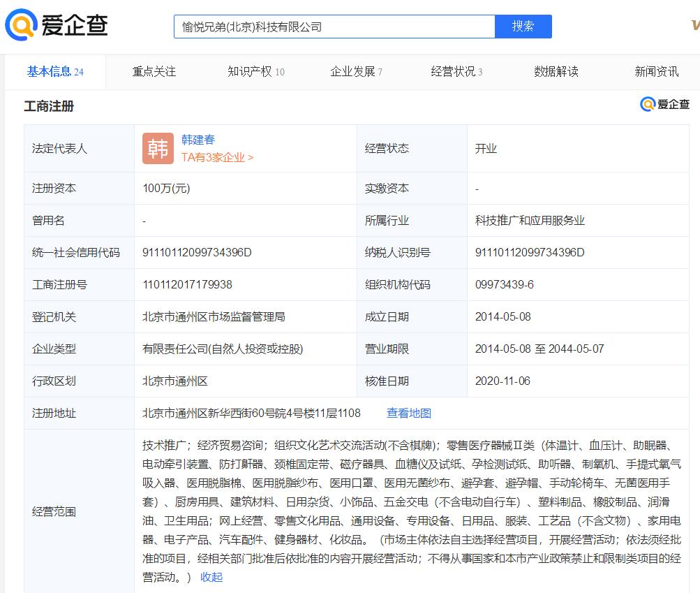Collapse business scope with 收起
This screenshot has width=700, height=593.
coord(211,578)
